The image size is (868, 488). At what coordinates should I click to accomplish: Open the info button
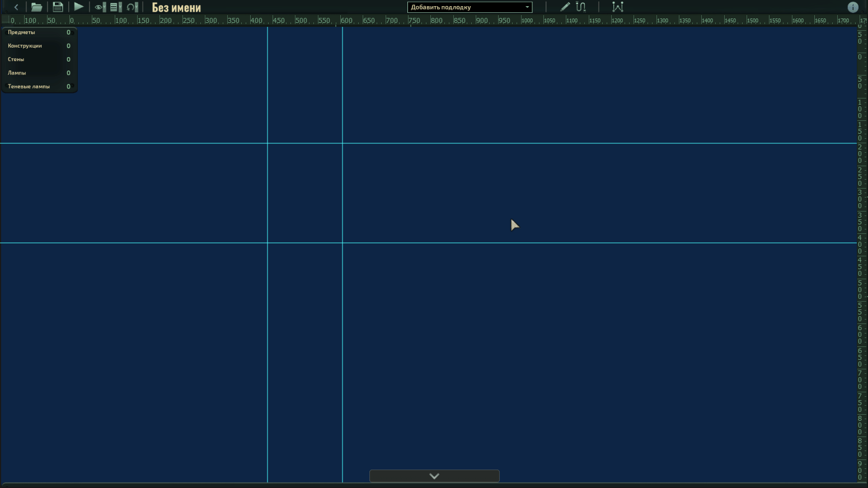853,7
